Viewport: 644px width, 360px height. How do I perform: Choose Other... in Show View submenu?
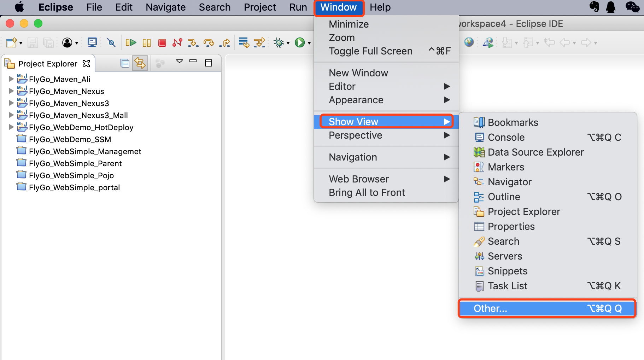pos(547,308)
